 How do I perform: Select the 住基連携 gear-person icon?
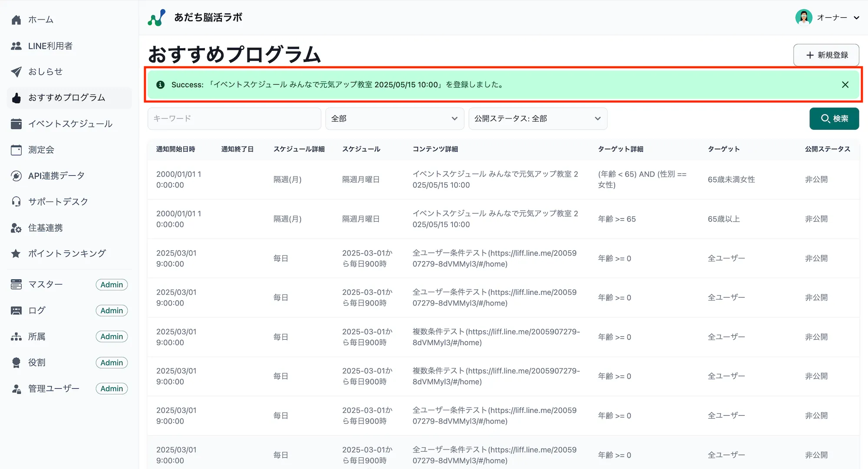pos(16,227)
